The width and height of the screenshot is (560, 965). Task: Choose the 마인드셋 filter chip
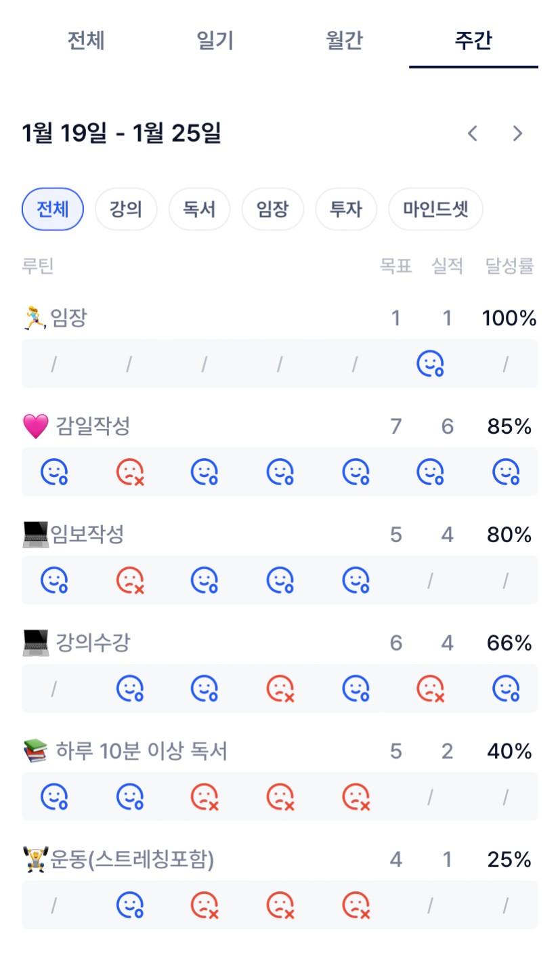tap(435, 209)
